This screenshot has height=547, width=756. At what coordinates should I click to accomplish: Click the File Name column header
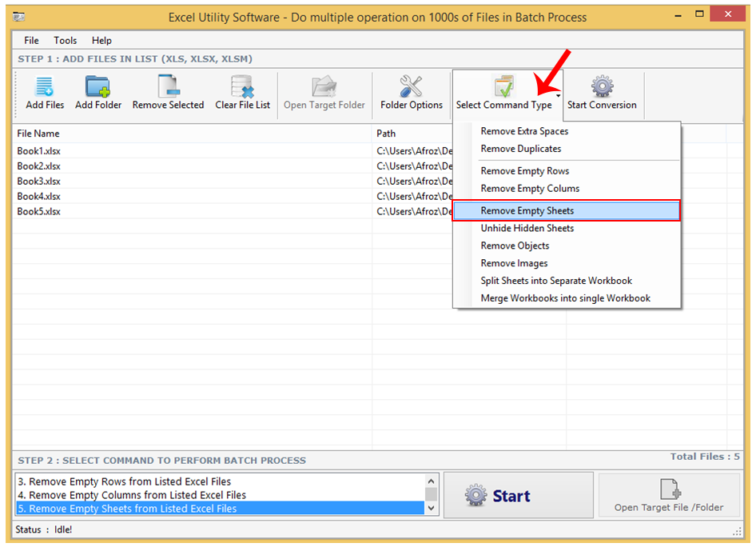pyautogui.click(x=193, y=133)
